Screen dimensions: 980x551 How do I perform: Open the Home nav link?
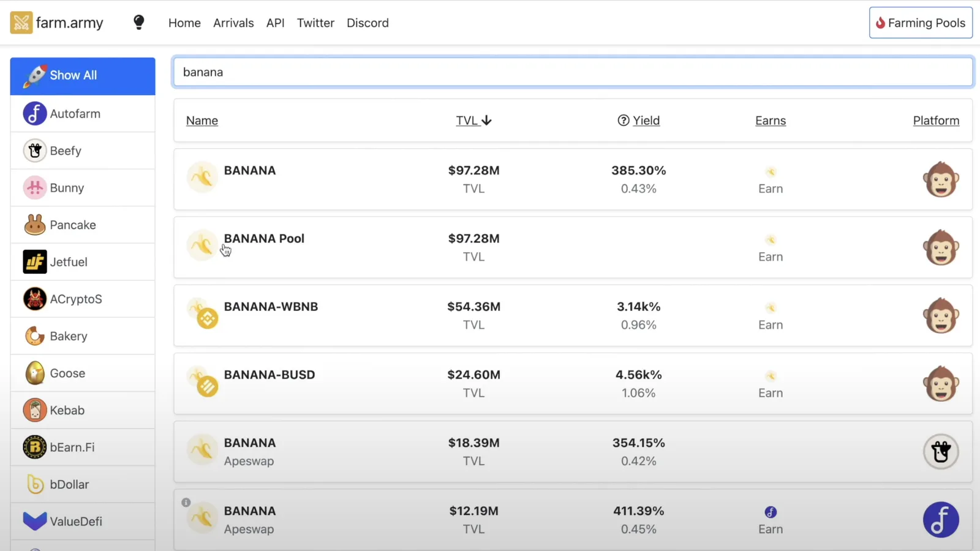coord(184,23)
